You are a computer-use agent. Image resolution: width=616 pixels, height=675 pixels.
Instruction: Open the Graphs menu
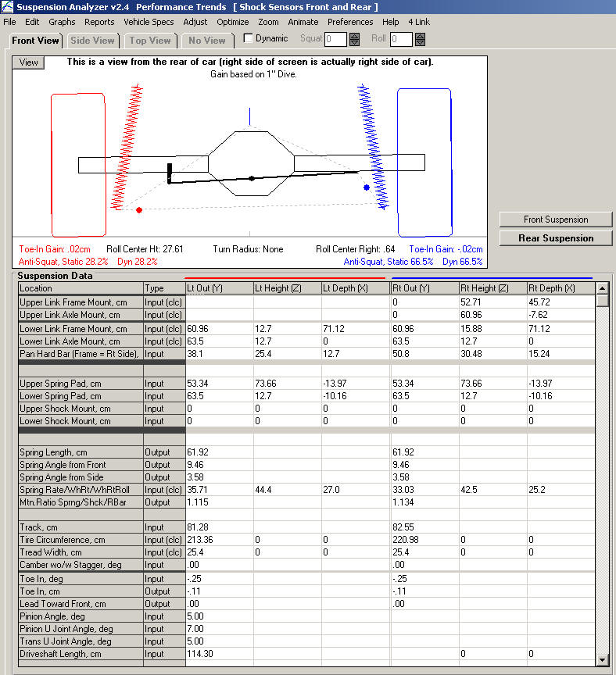pyautogui.click(x=62, y=22)
